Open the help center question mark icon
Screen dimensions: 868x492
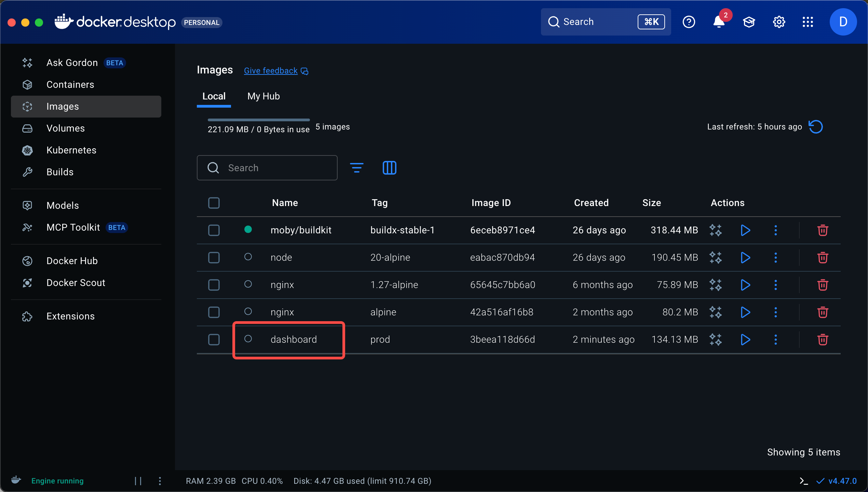pyautogui.click(x=689, y=22)
